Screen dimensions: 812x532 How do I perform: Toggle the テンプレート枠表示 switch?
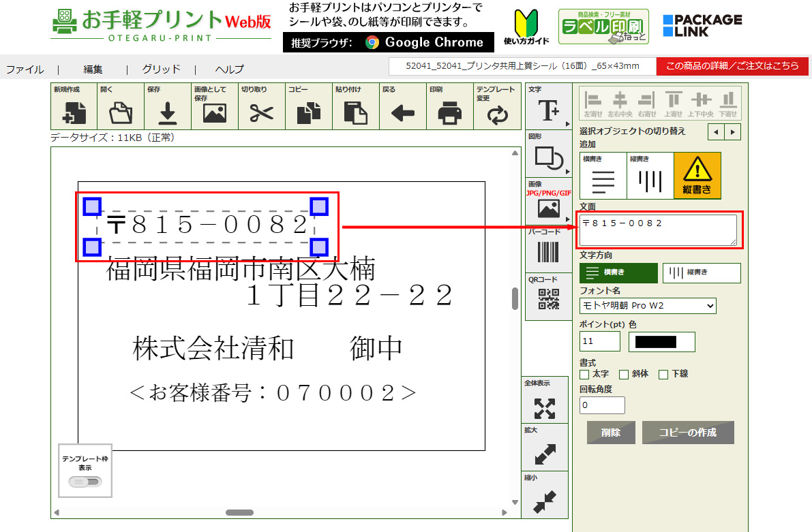click(85, 482)
